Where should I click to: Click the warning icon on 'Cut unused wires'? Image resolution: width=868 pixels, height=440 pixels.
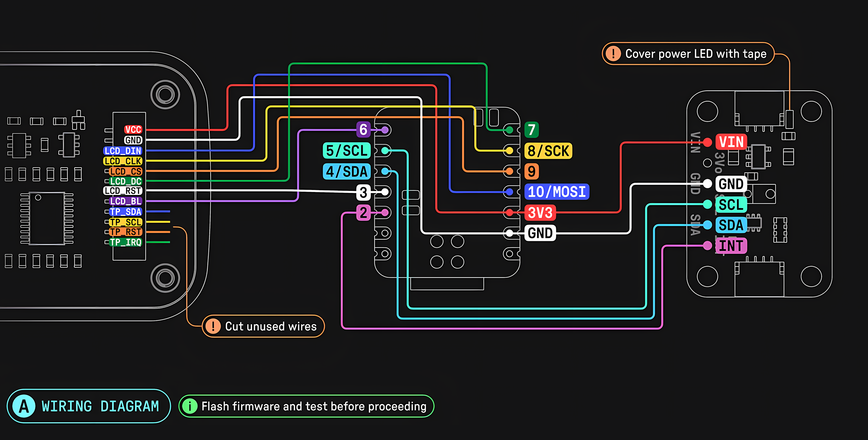click(213, 326)
